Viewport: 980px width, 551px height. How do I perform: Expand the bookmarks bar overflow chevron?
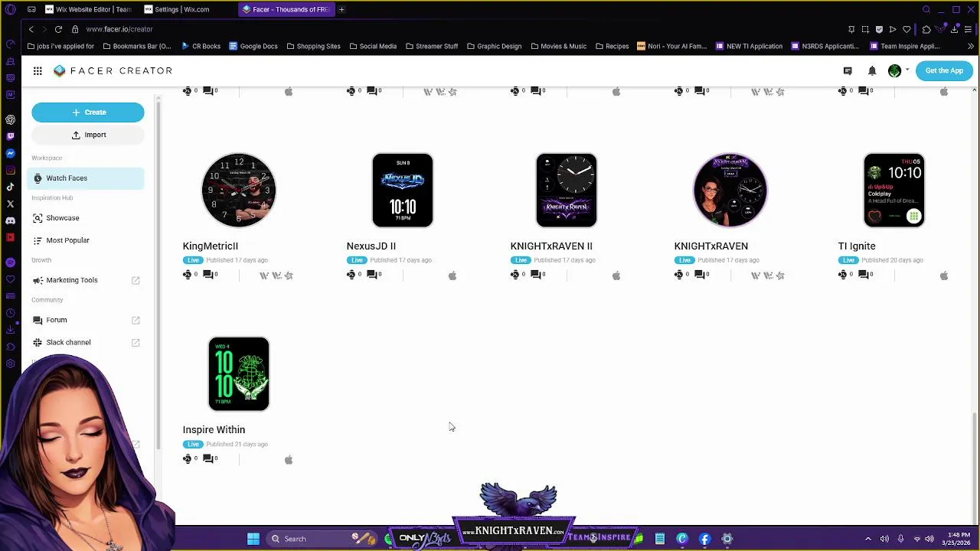coord(971,46)
